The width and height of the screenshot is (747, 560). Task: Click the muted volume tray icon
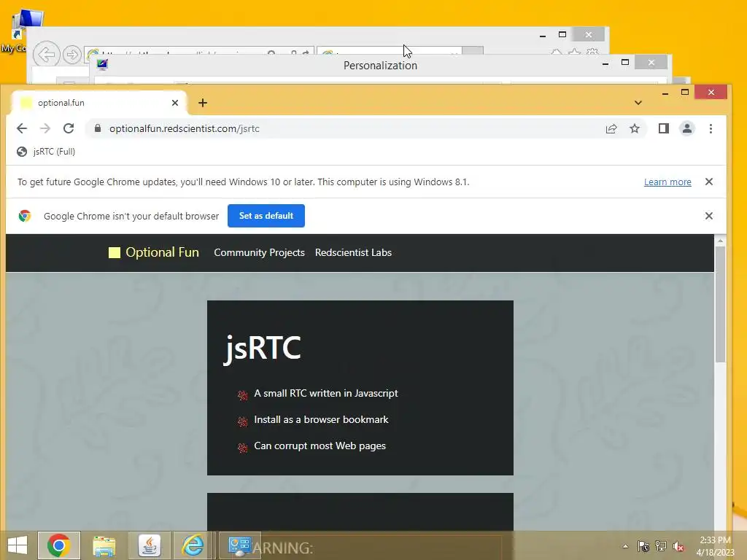click(678, 546)
